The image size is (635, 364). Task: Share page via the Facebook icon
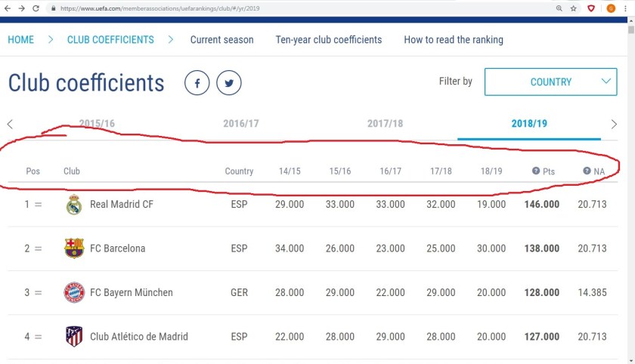(x=197, y=83)
